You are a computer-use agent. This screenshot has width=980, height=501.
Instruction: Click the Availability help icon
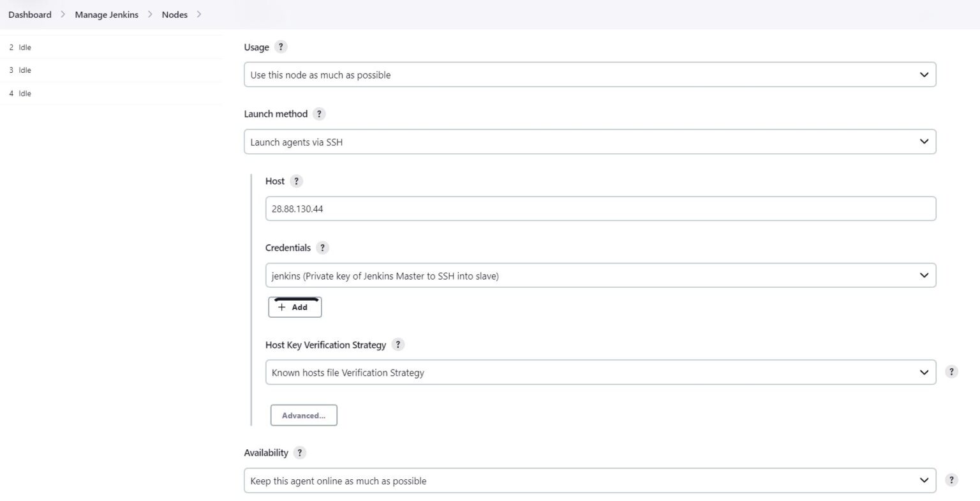click(x=300, y=452)
